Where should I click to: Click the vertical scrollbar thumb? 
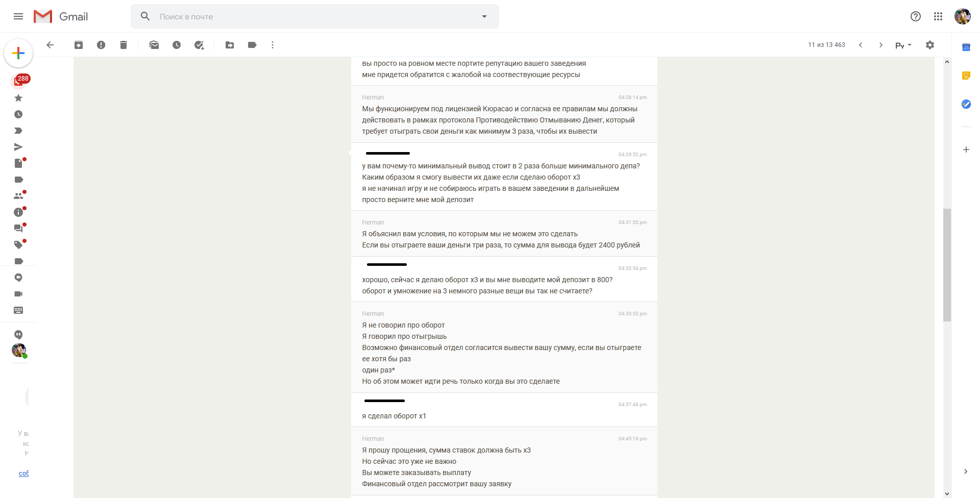(947, 265)
